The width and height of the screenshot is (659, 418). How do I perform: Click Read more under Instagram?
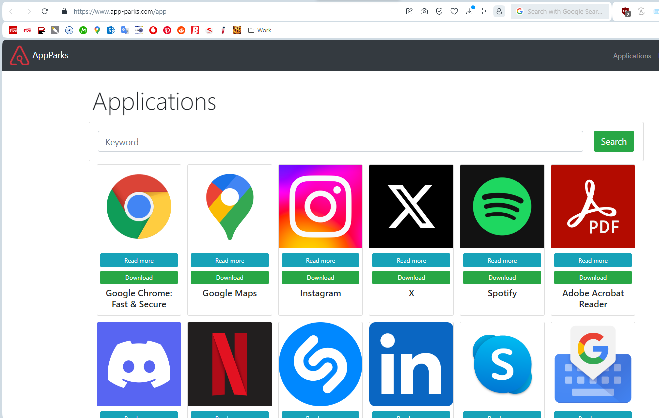click(320, 260)
